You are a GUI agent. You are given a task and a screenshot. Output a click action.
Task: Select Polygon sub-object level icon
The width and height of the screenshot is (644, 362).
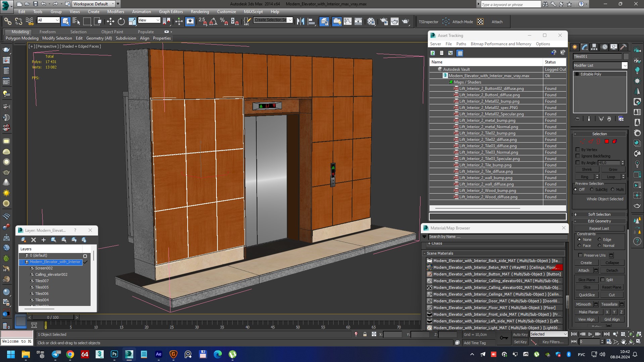coord(607,141)
